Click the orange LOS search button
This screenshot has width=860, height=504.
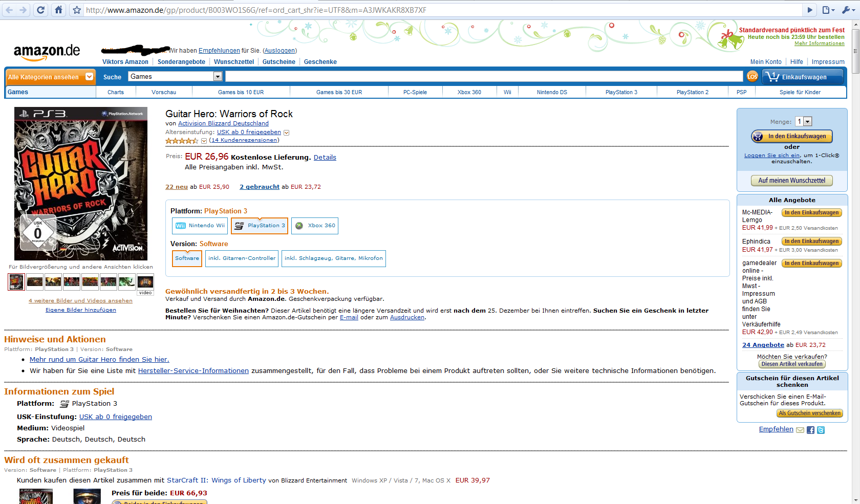[752, 76]
